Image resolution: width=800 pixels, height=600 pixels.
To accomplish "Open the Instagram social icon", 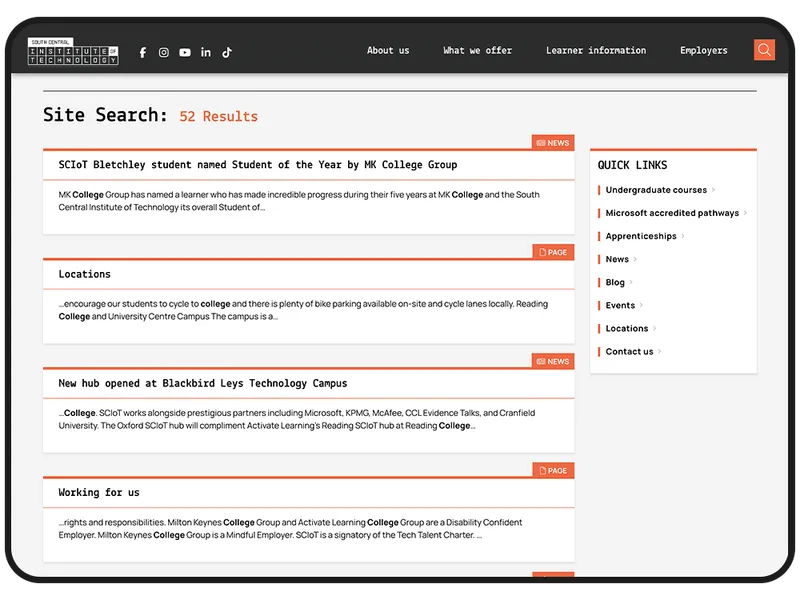I will tap(164, 53).
